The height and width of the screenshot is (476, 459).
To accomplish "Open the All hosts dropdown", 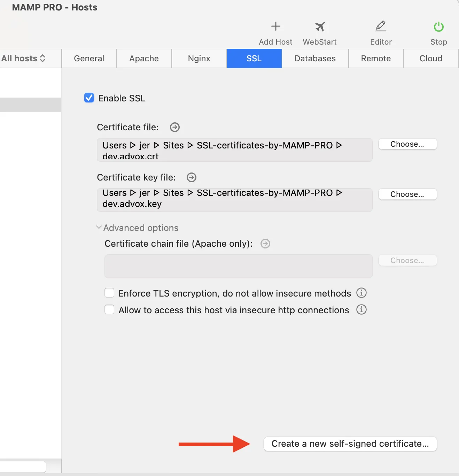I will tap(23, 58).
